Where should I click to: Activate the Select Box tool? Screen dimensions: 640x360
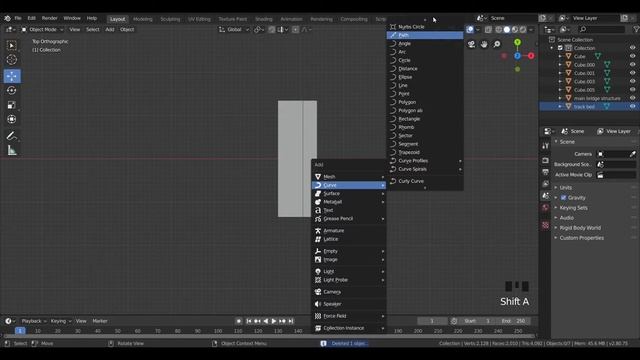click(x=12, y=45)
